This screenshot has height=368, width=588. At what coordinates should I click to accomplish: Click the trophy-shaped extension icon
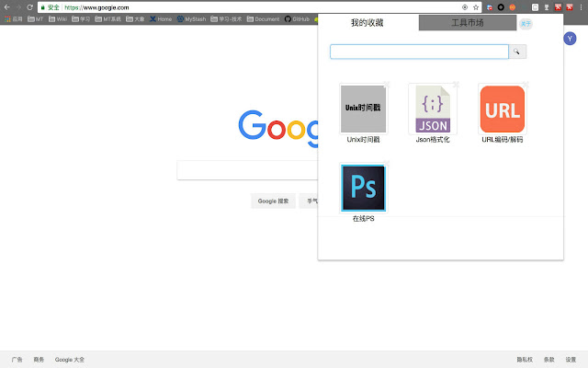point(547,7)
